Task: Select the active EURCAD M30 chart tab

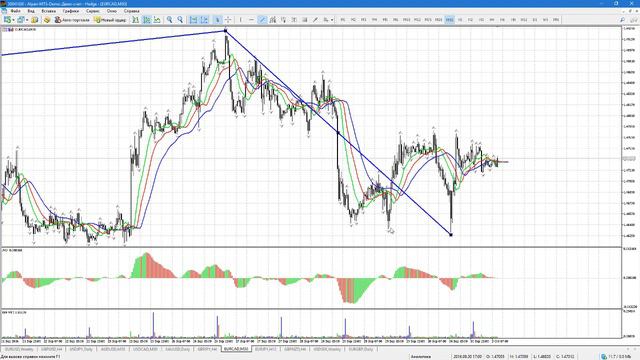Action: tap(236, 349)
